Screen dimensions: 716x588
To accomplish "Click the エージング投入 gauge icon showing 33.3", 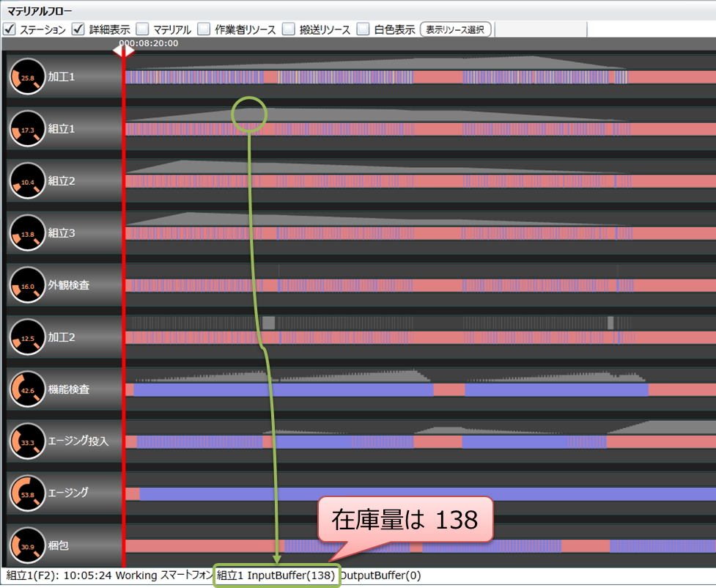I will pyautogui.click(x=27, y=441).
